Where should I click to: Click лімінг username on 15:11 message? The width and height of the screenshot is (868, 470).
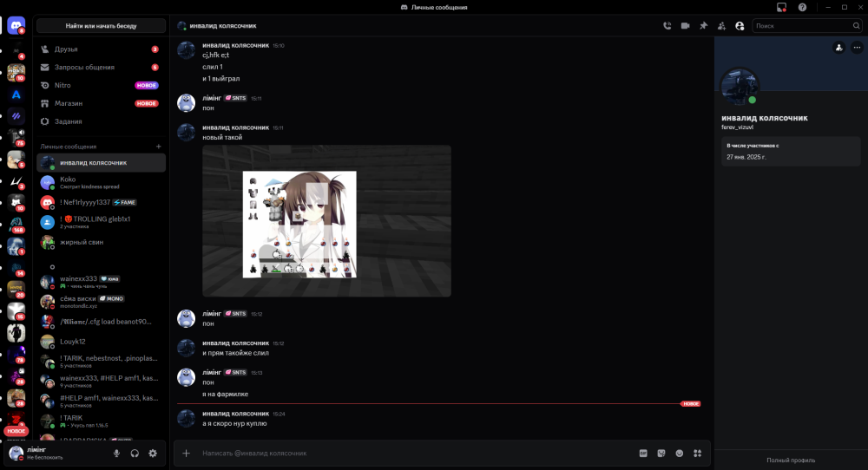pyautogui.click(x=212, y=98)
